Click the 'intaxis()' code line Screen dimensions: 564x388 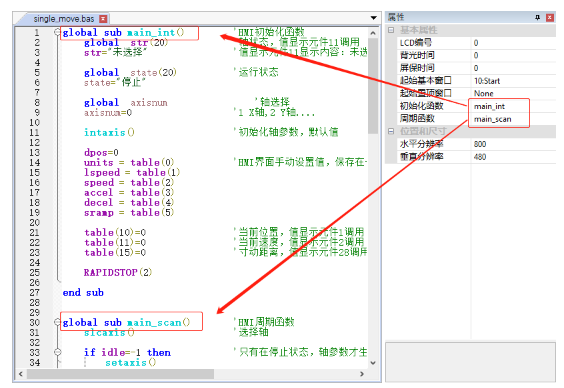click(109, 133)
